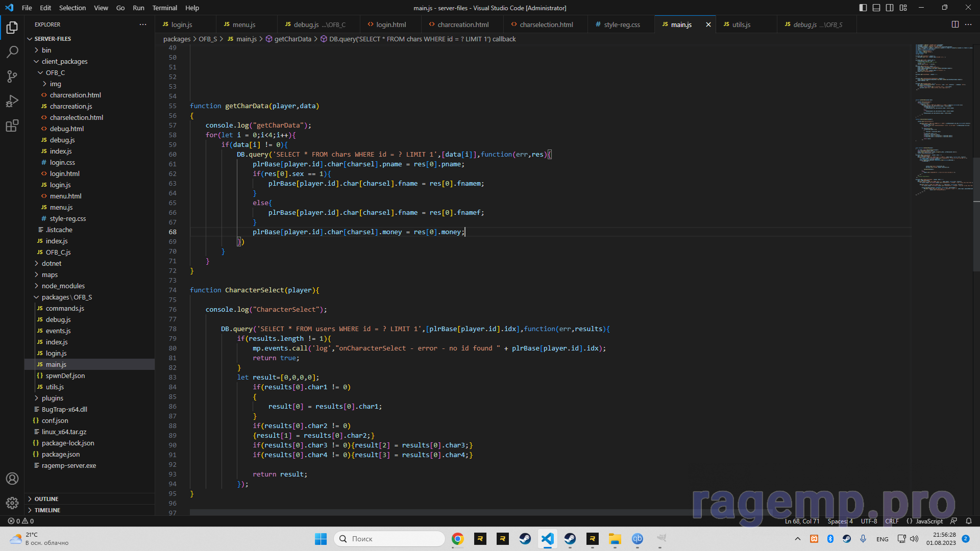This screenshot has width=980, height=551.
Task: Open Customize Layout icon
Action: point(903,8)
